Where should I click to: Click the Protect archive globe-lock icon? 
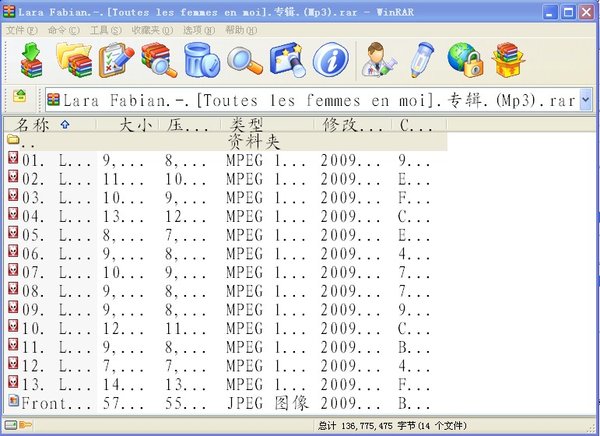pos(465,60)
